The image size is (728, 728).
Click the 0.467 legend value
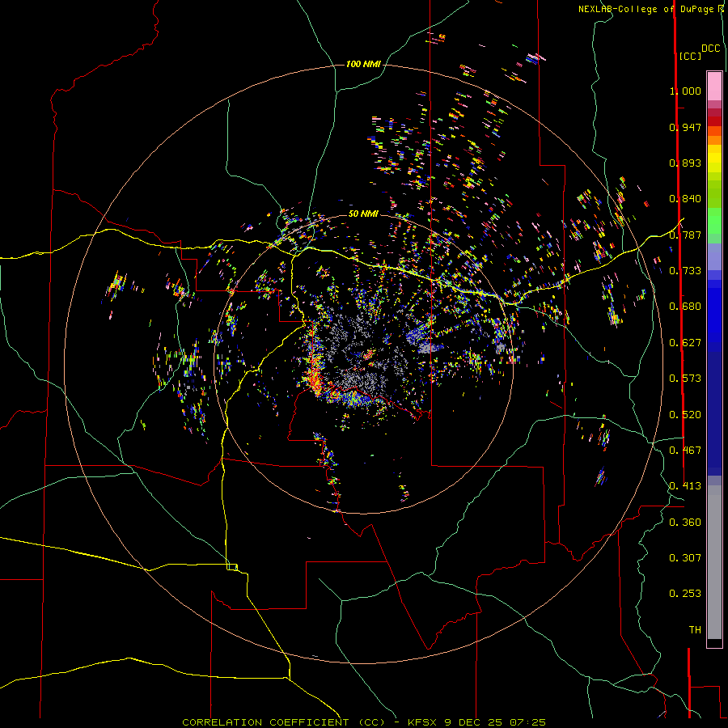coord(685,451)
